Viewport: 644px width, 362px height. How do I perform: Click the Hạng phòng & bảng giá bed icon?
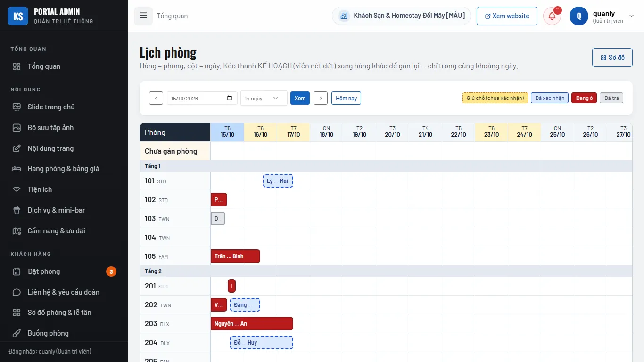pyautogui.click(x=17, y=169)
